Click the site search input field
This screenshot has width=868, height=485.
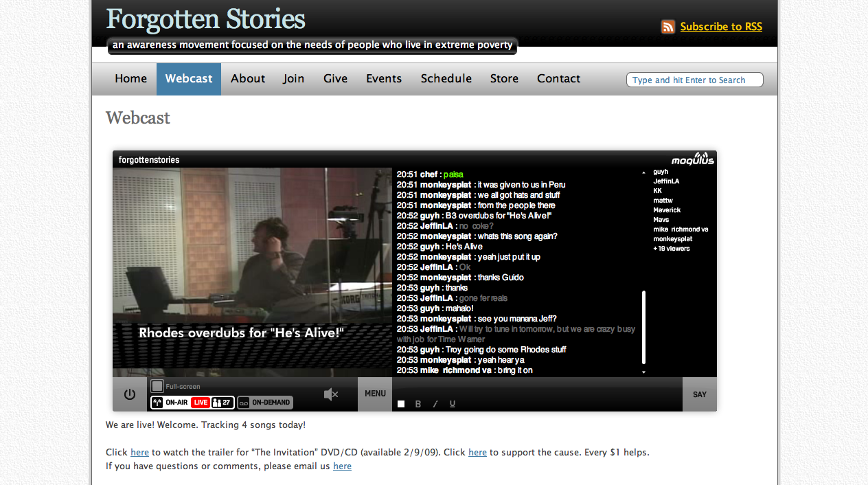pyautogui.click(x=694, y=80)
